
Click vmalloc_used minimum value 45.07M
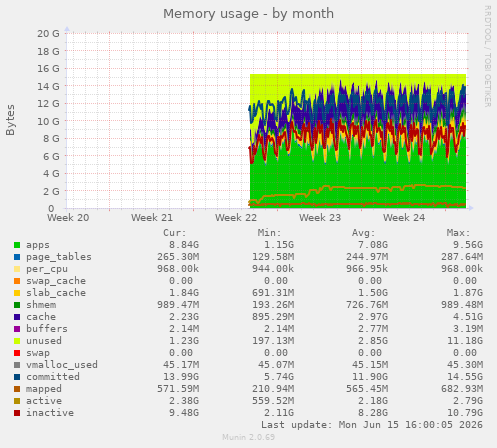click(x=276, y=365)
